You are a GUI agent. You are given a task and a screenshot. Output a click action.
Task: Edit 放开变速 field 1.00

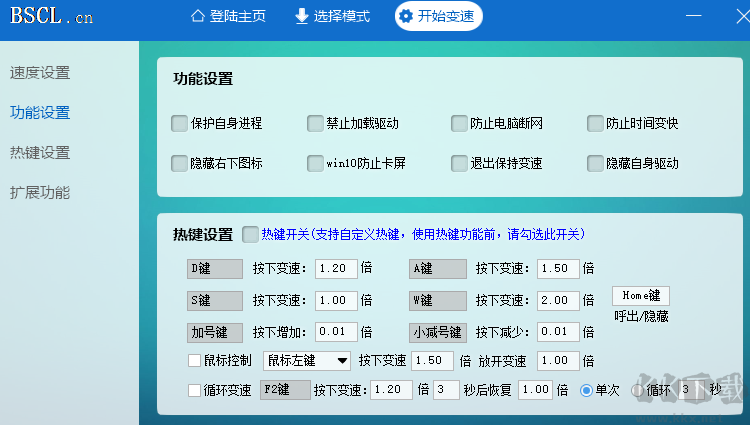point(558,360)
